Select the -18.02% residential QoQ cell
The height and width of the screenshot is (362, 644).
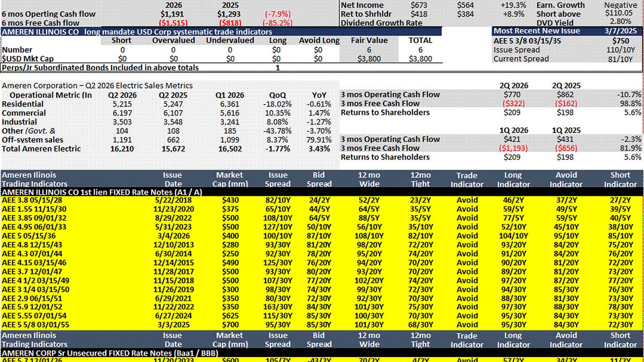(x=276, y=104)
